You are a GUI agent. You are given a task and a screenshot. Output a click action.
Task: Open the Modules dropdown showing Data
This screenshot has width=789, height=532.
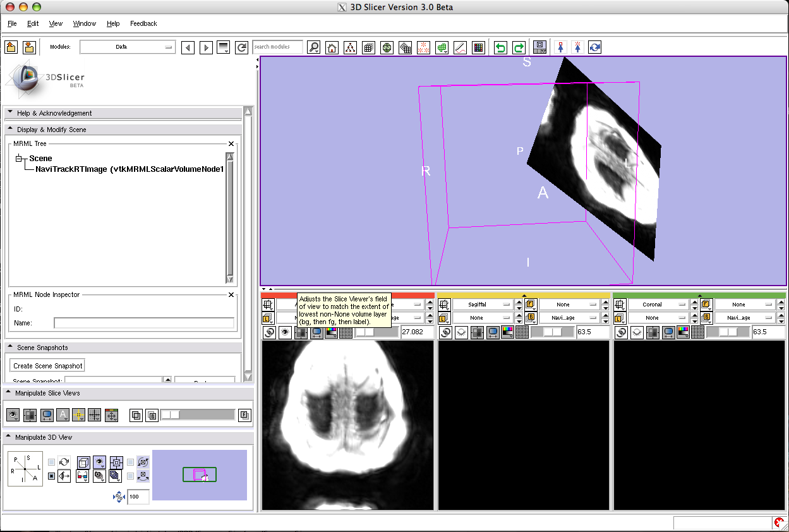coord(127,47)
